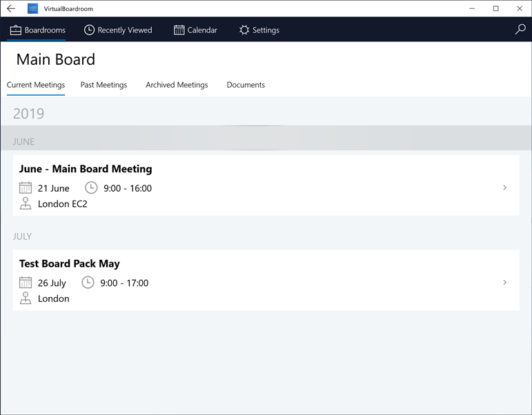Minimize the VirtualBoardroom window
Screen dimensions: 532x415
coord(472,8)
